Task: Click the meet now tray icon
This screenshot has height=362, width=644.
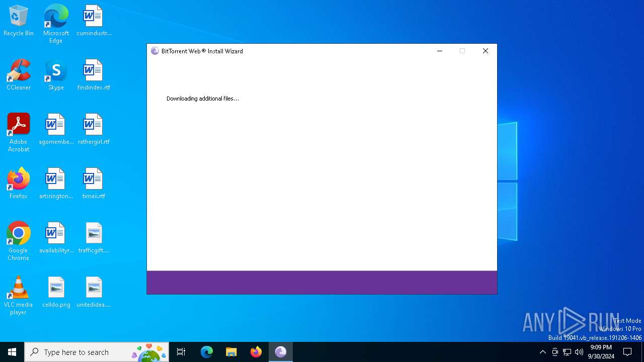Action: point(555,352)
